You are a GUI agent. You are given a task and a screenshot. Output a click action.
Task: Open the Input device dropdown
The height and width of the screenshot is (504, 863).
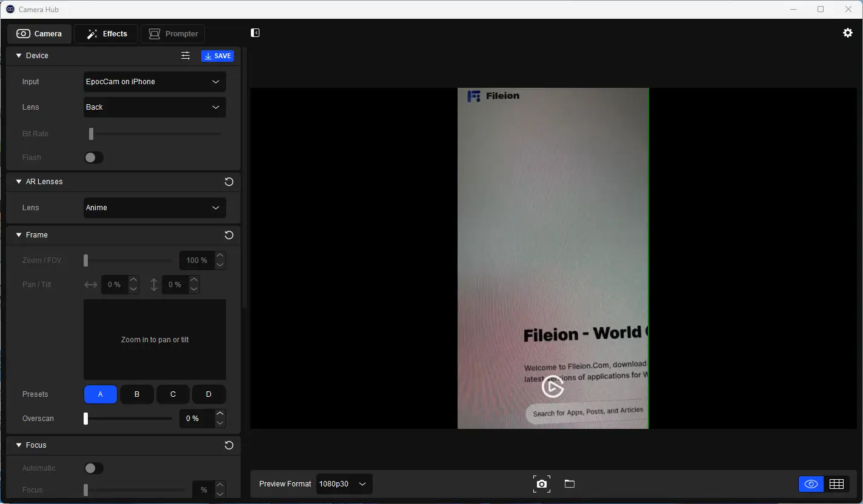(x=155, y=82)
